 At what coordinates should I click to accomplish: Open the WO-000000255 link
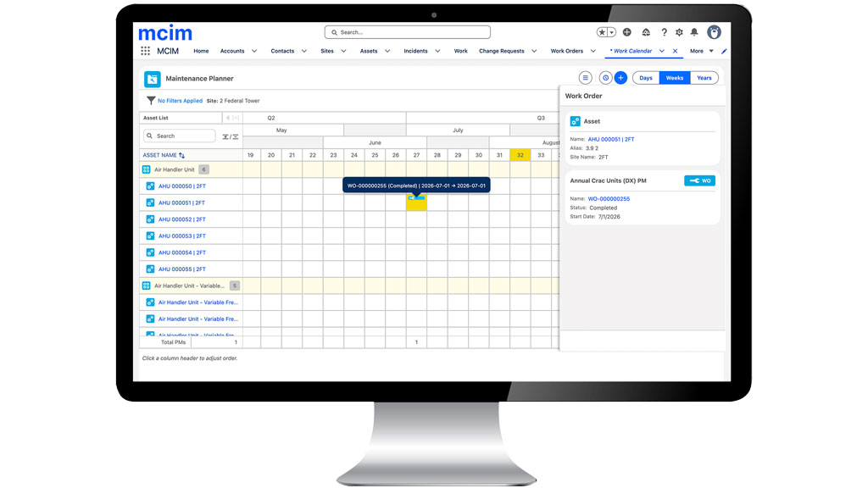tap(609, 198)
